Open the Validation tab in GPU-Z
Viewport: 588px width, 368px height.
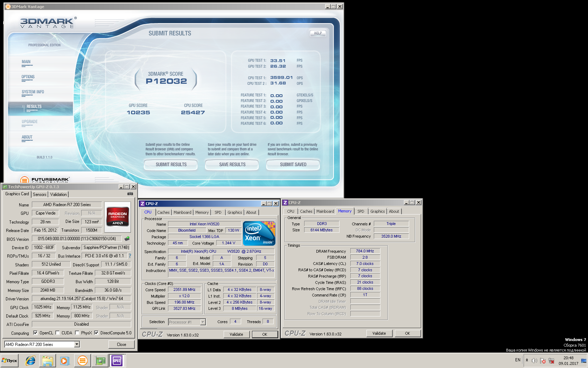(58, 195)
